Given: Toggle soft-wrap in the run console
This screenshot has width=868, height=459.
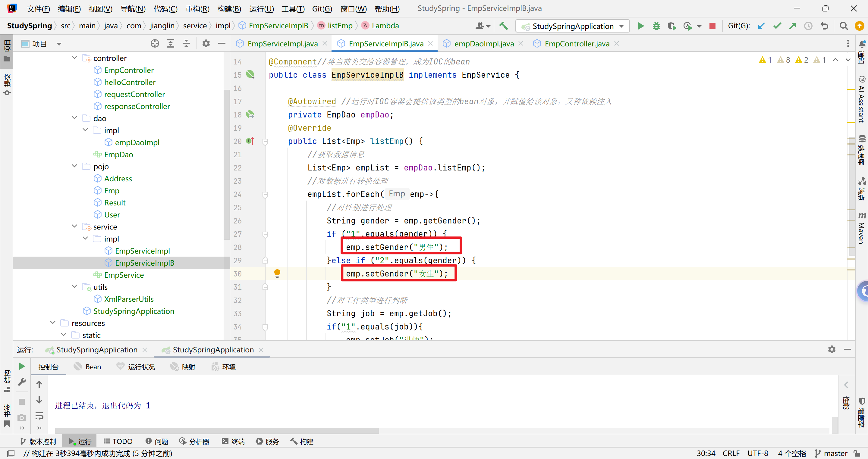Looking at the screenshot, I should (39, 416).
